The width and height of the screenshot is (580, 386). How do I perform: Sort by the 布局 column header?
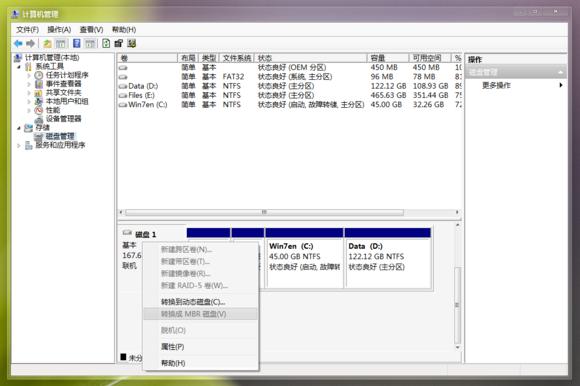click(x=188, y=58)
